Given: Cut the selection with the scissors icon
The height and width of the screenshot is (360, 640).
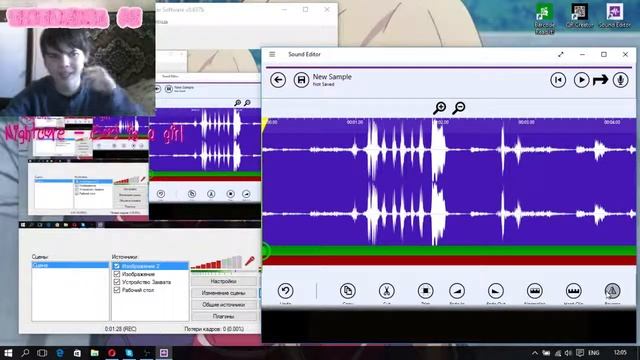Looking at the screenshot, I should coord(386,291).
